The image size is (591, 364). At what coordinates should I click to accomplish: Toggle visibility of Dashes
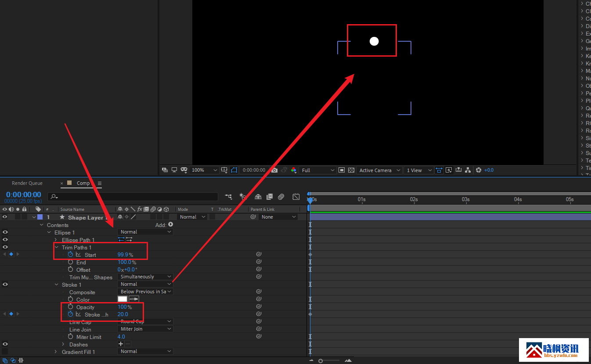click(5, 344)
